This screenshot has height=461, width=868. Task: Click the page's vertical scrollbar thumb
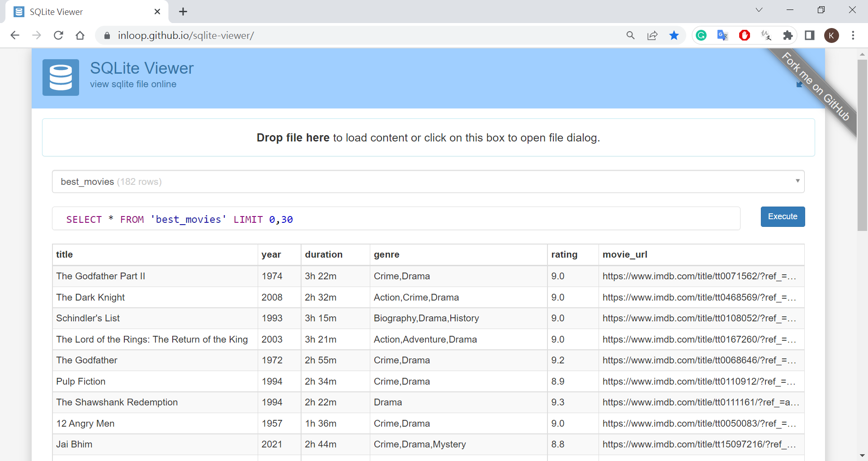coord(862,145)
